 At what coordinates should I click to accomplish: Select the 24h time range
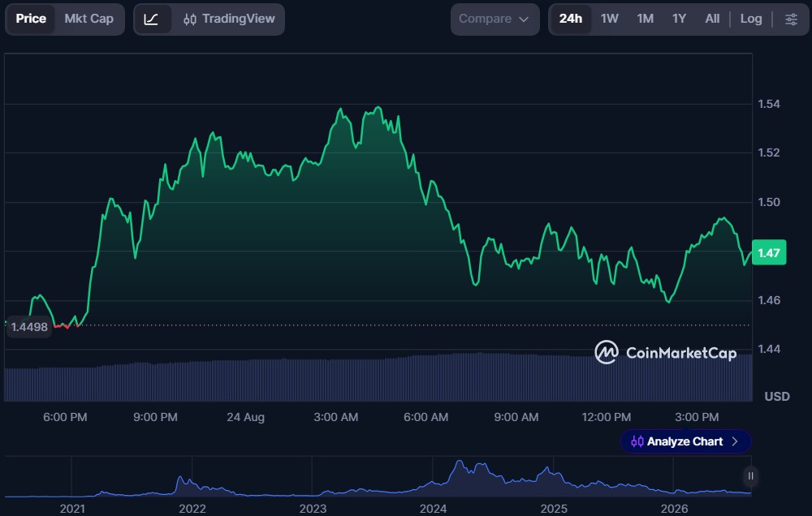tap(570, 19)
